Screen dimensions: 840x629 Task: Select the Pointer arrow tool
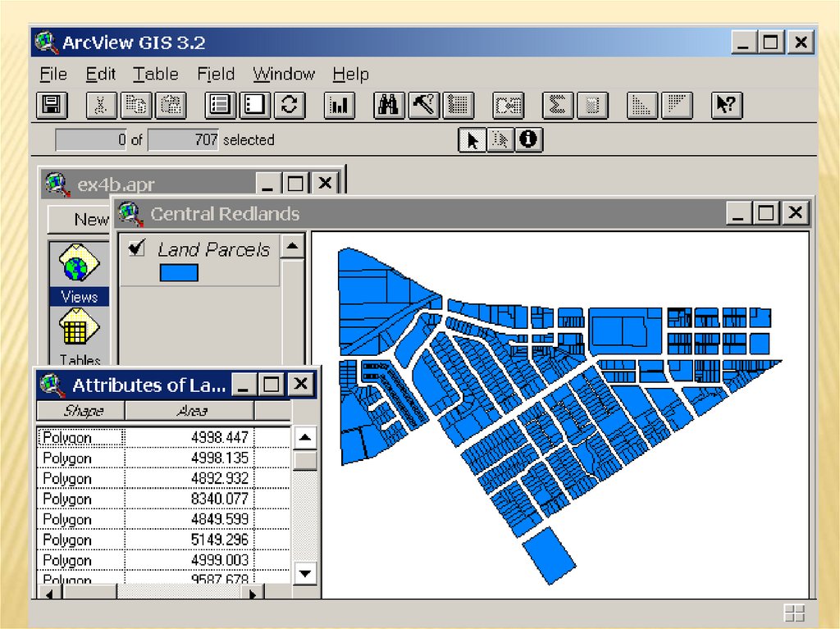pyautogui.click(x=472, y=140)
